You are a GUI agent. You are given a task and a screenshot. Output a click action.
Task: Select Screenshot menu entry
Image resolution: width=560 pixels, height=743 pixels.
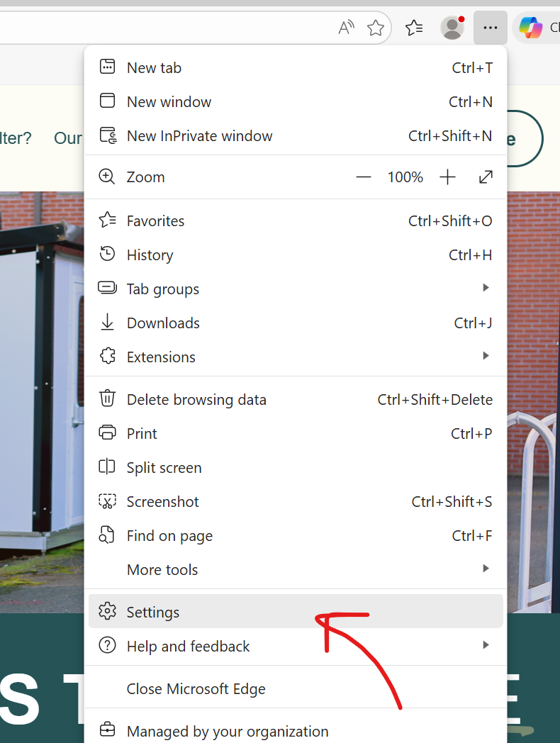tap(296, 502)
